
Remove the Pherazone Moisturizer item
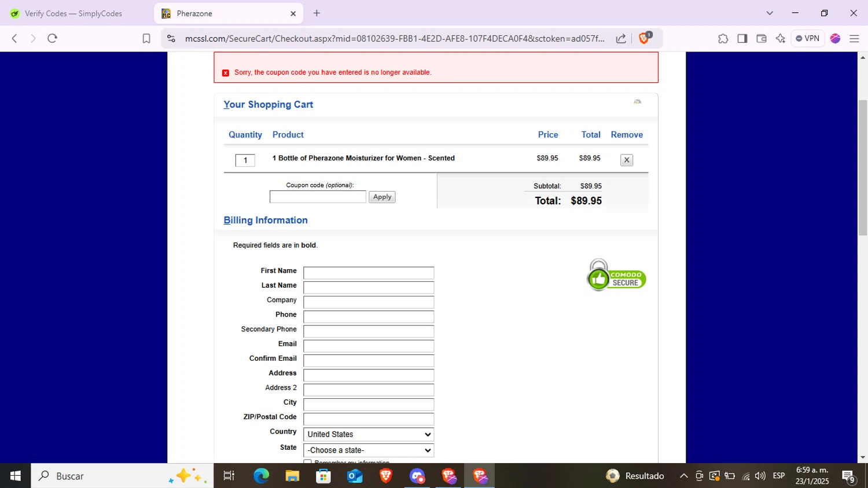627,160
